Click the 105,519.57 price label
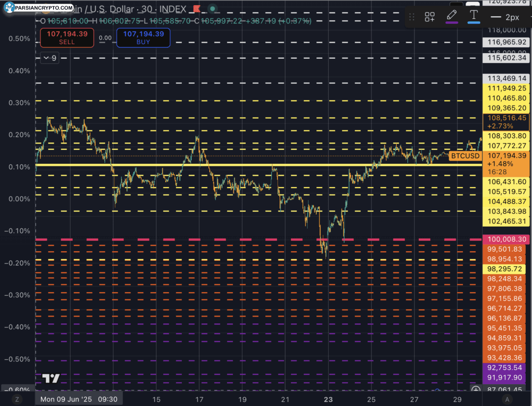Image resolution: width=532 pixels, height=406 pixels. click(506, 192)
